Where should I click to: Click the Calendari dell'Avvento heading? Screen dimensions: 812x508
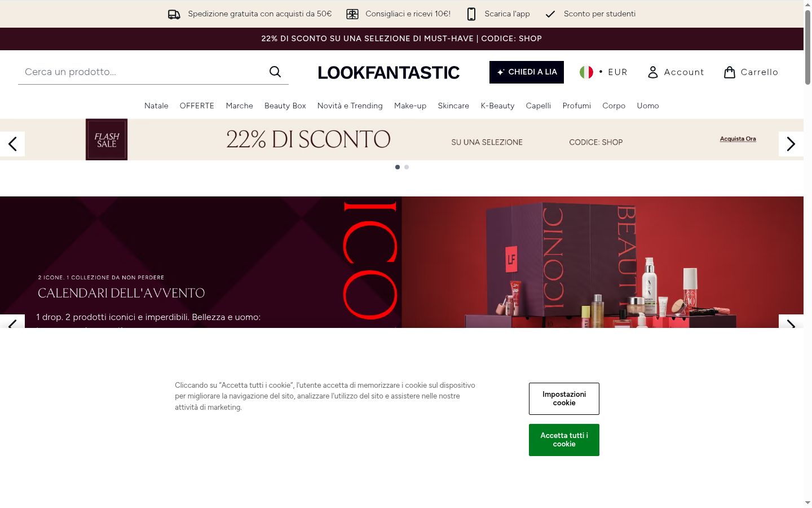tap(121, 293)
